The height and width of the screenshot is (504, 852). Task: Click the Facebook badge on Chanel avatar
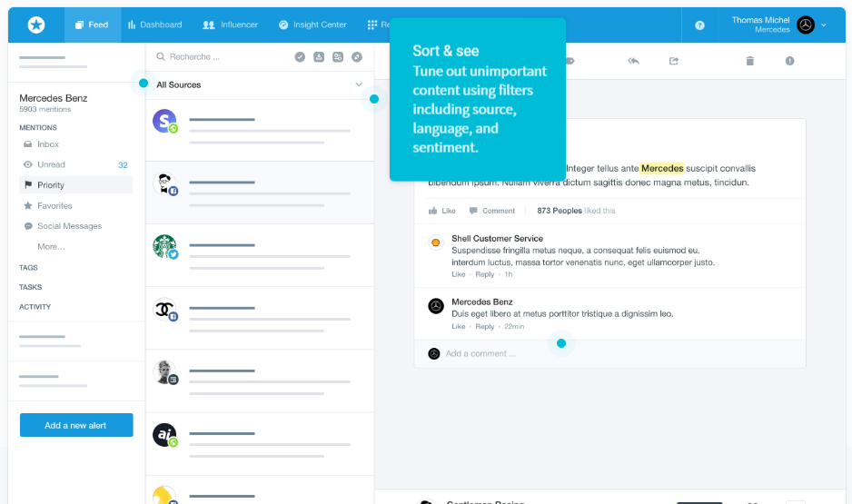pos(173,317)
